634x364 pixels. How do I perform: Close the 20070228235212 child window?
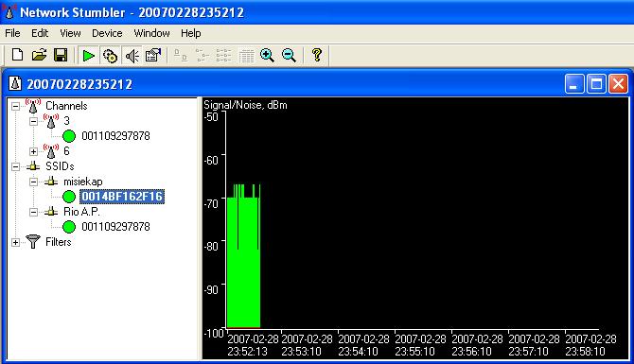pyautogui.click(x=618, y=84)
